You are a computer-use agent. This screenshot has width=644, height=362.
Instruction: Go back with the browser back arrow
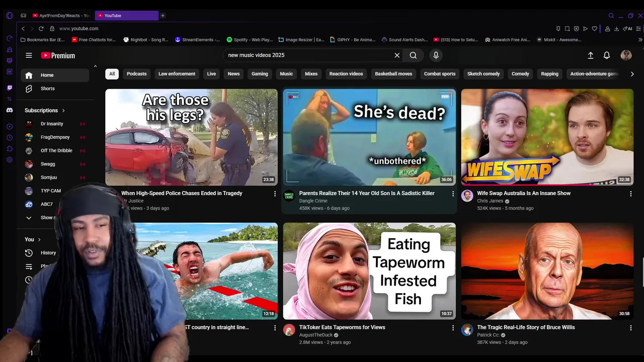[x=23, y=29]
